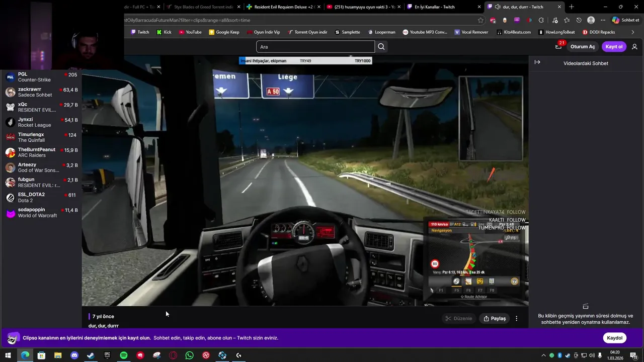
Task: Open the Twitch notifications inbox with badge 21
Action: pos(558,46)
